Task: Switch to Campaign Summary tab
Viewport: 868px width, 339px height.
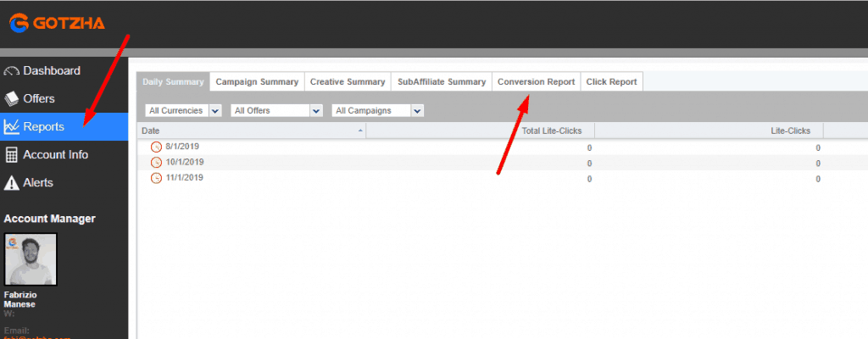Action: tap(258, 82)
